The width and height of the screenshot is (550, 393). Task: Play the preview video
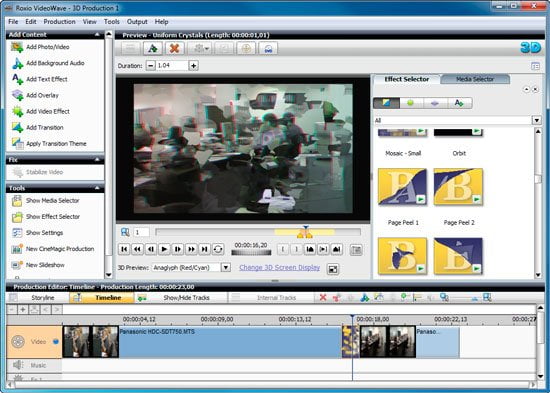coord(164,249)
